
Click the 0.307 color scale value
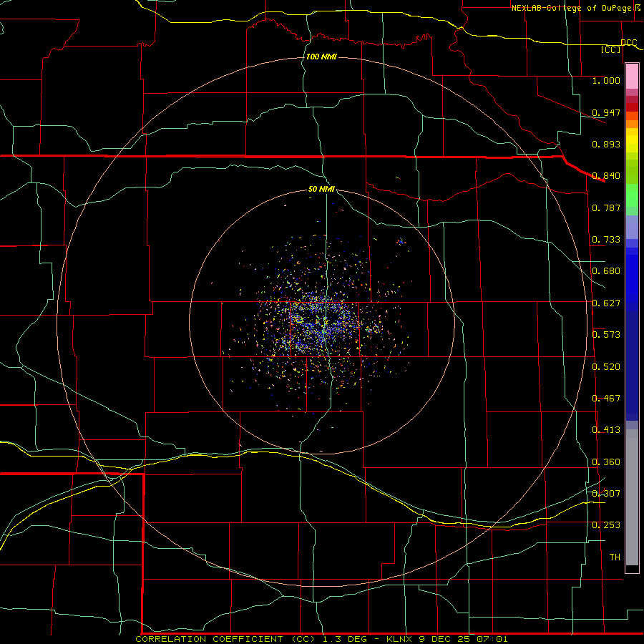[606, 494]
